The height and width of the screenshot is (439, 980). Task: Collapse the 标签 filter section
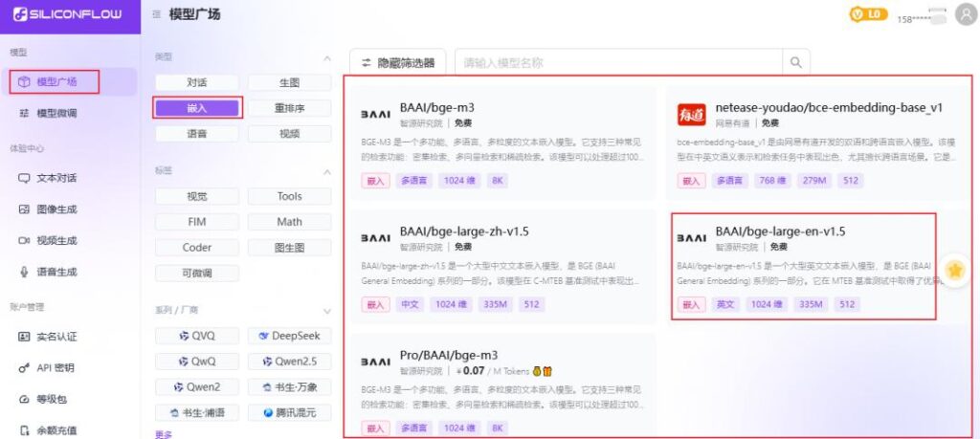[326, 172]
